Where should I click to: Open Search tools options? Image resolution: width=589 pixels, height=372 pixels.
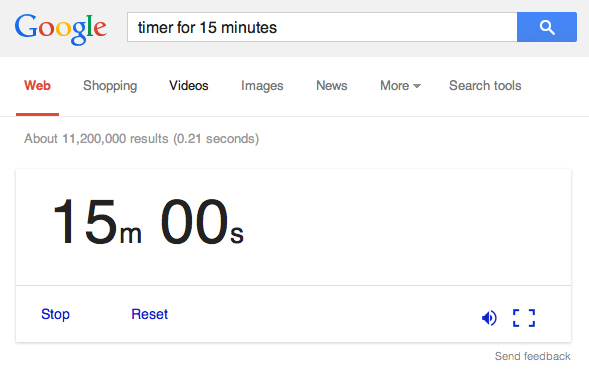[485, 86]
